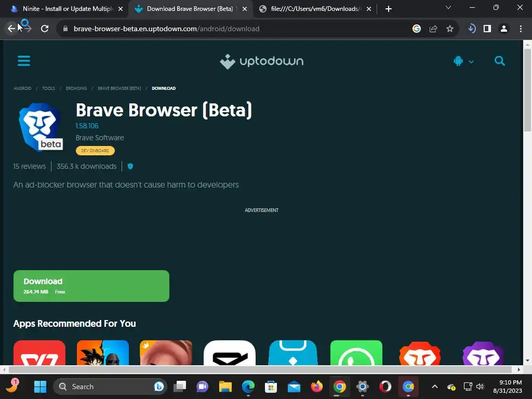
Task: Open the red WPS Office recommended app
Action: (39, 353)
